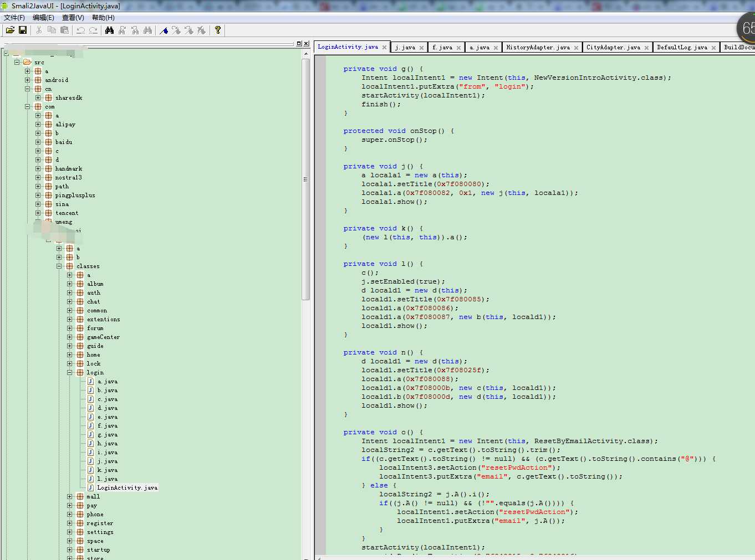Select k.java in the login package
755x560 pixels.
pos(108,470)
